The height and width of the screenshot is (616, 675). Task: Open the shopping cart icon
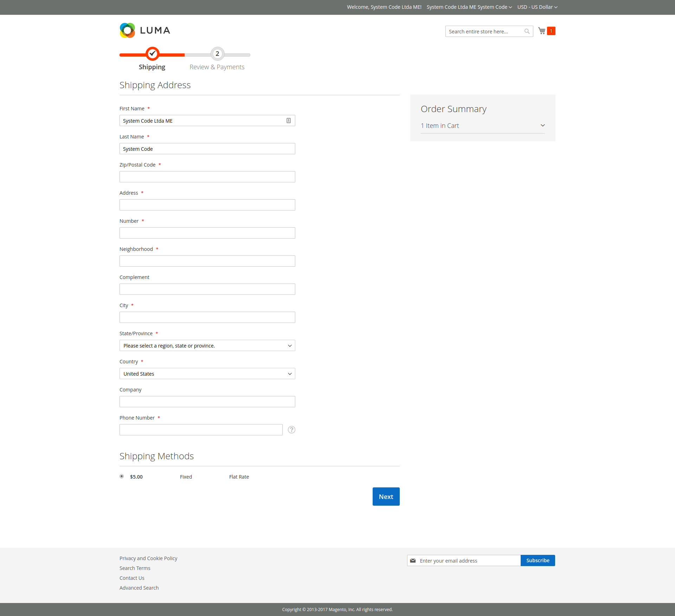point(542,31)
